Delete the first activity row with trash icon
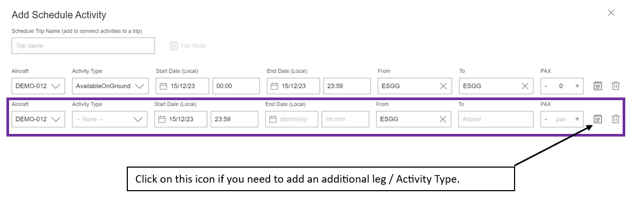Screen dimensions: 644x211 [x=616, y=86]
